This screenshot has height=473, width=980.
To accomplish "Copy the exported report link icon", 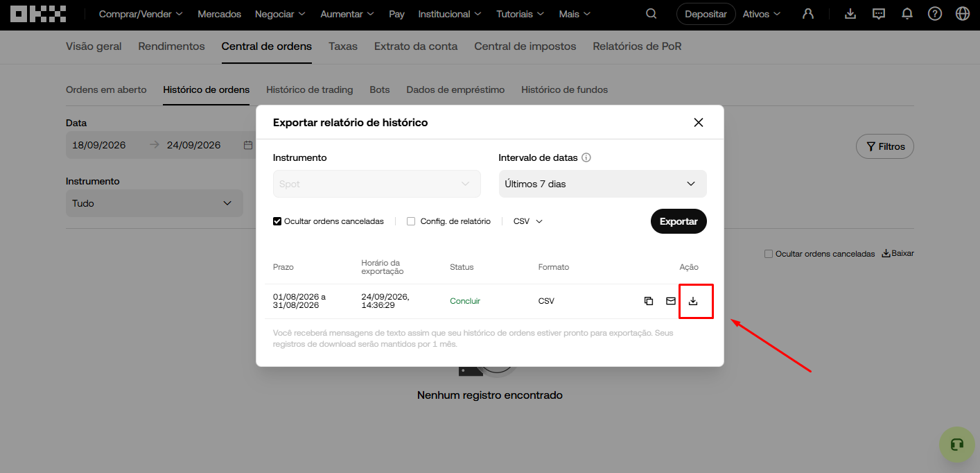I will point(649,301).
